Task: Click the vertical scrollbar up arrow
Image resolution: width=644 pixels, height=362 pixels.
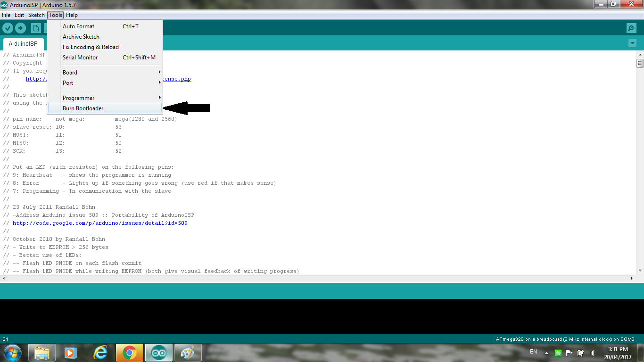Action: coord(640,55)
